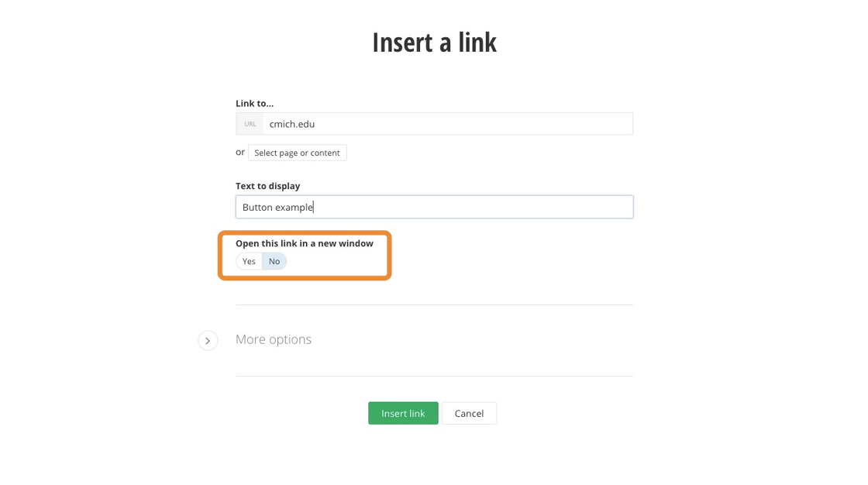The height and width of the screenshot is (485, 868).
Task: Open the Select page or content picker
Action: pos(297,153)
